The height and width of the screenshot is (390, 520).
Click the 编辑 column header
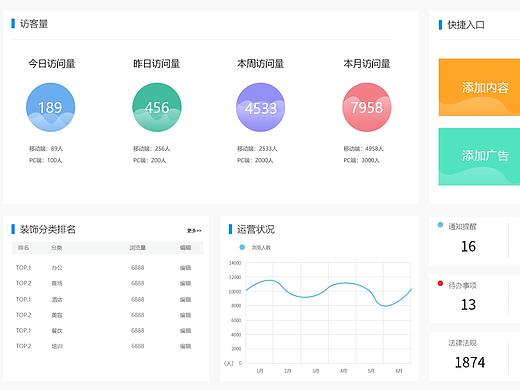186,248
